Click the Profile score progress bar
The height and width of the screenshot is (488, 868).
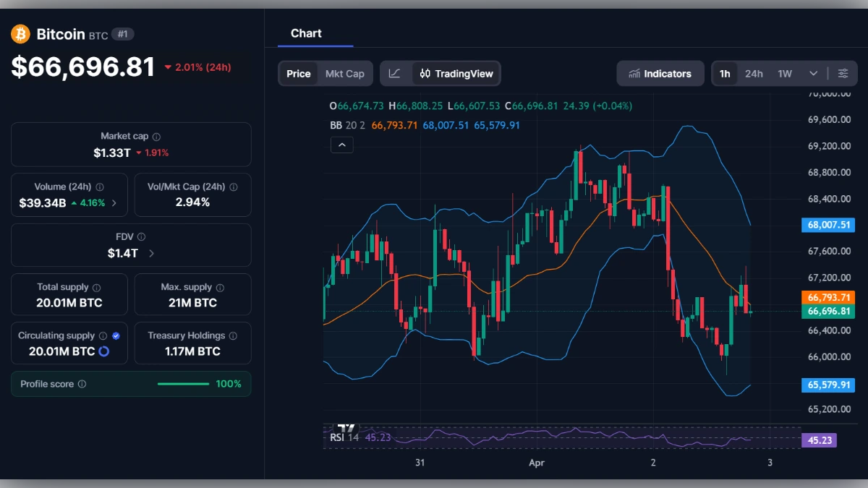[x=183, y=384]
